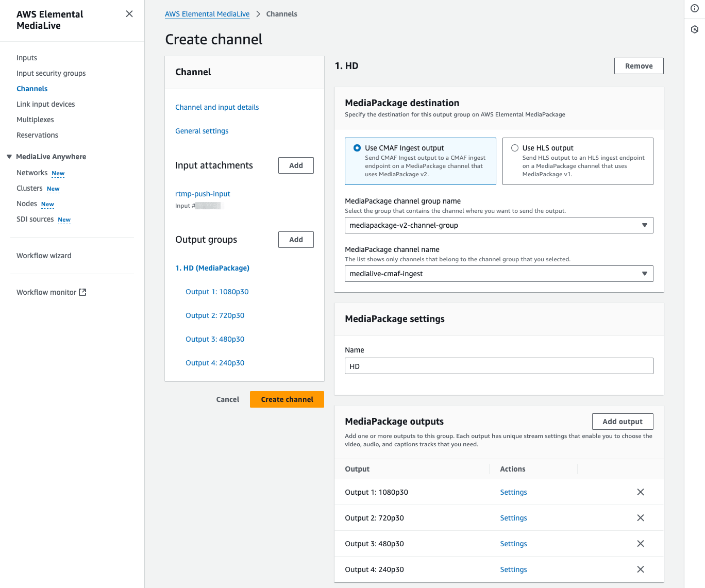Click AWS Elemental MediaLive breadcrumb link
Viewport: 705px width, 588px height.
[207, 14]
